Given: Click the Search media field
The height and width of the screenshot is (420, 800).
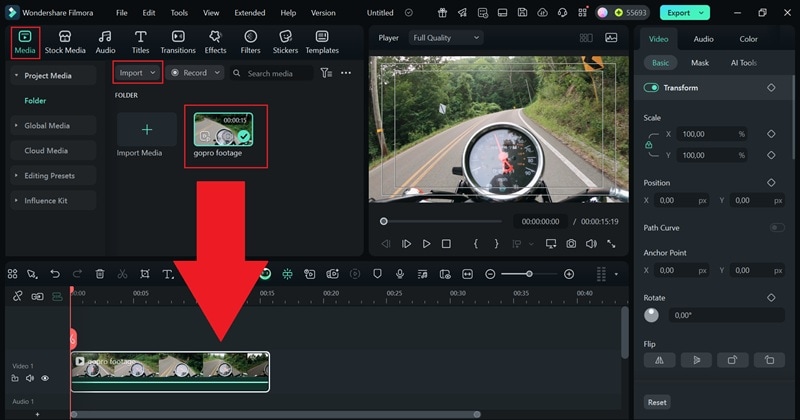Looking at the screenshot, I should (271, 73).
